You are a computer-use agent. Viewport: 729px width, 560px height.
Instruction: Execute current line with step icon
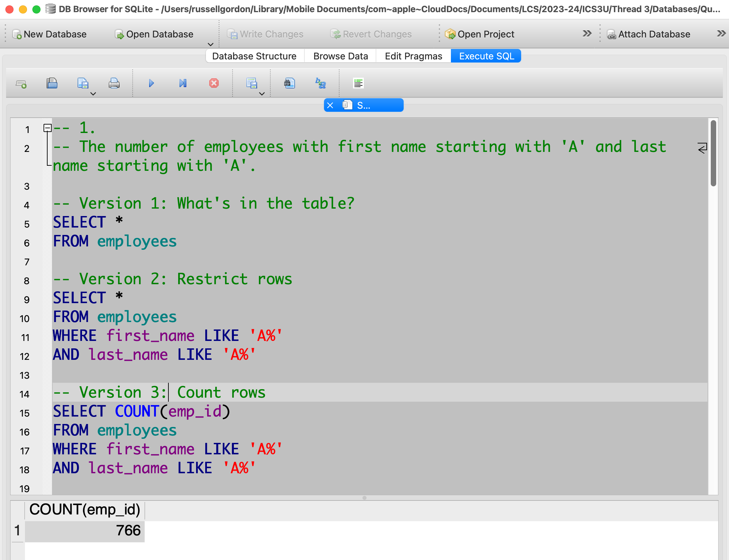pyautogui.click(x=183, y=83)
